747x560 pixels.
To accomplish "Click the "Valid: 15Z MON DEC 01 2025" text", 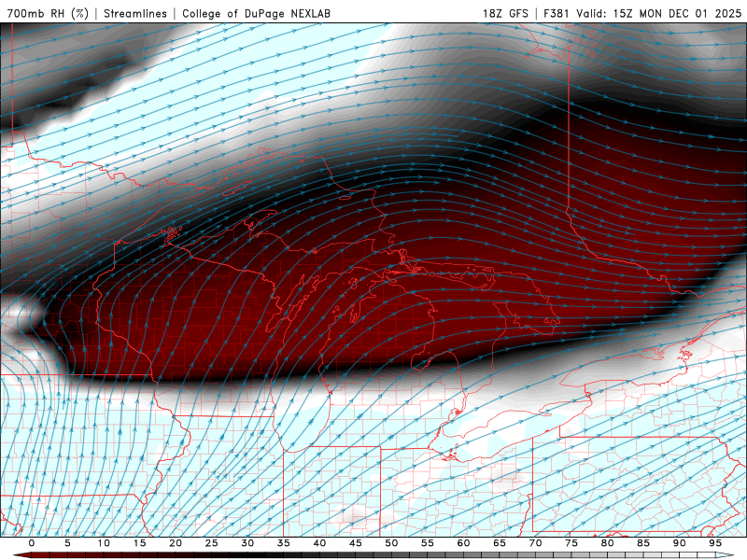I will click(x=659, y=13).
